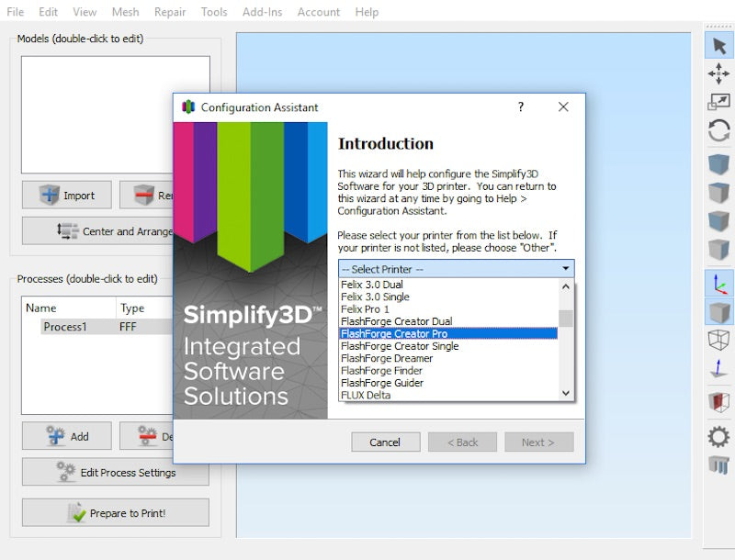This screenshot has width=735, height=560.
Task: Toggle the coordinate axes display icon
Action: tap(718, 283)
